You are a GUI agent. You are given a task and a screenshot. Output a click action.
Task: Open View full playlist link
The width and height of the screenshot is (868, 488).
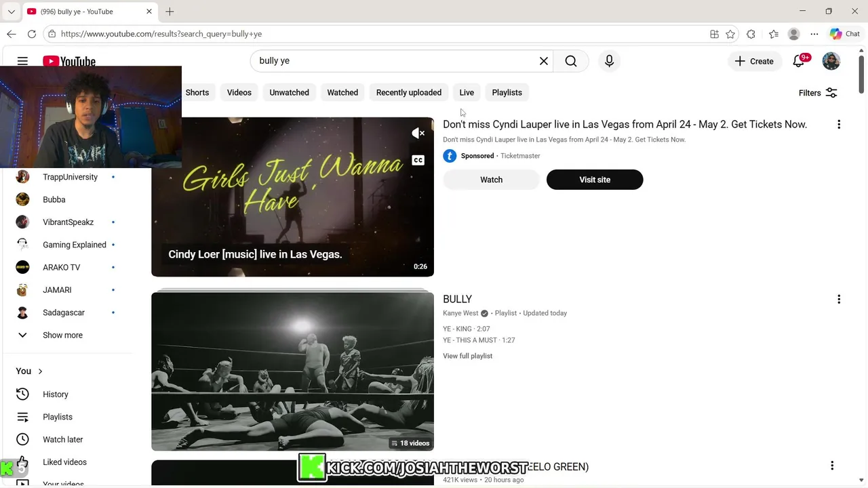pos(468,356)
